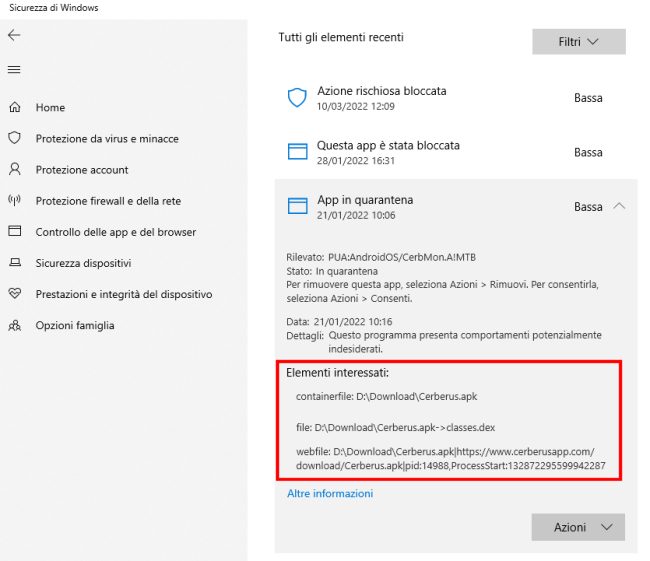Open the hamburger navigation menu
Screen dimensions: 650x561
click(14, 70)
